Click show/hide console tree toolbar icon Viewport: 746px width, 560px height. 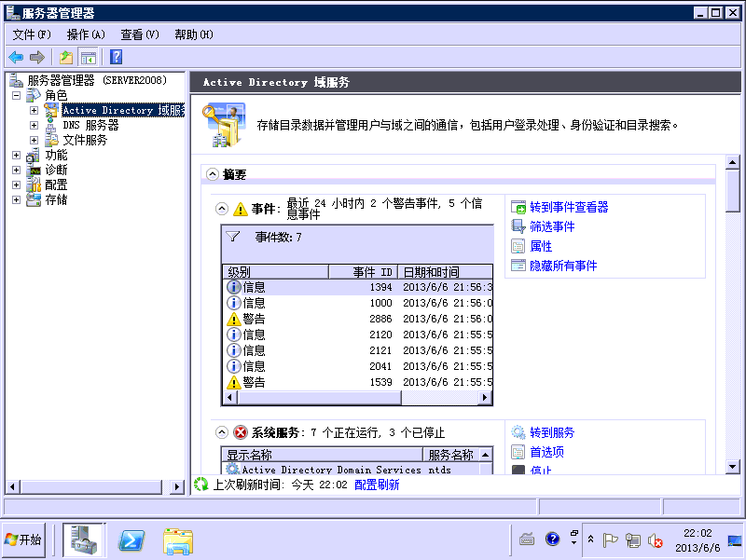coord(89,58)
